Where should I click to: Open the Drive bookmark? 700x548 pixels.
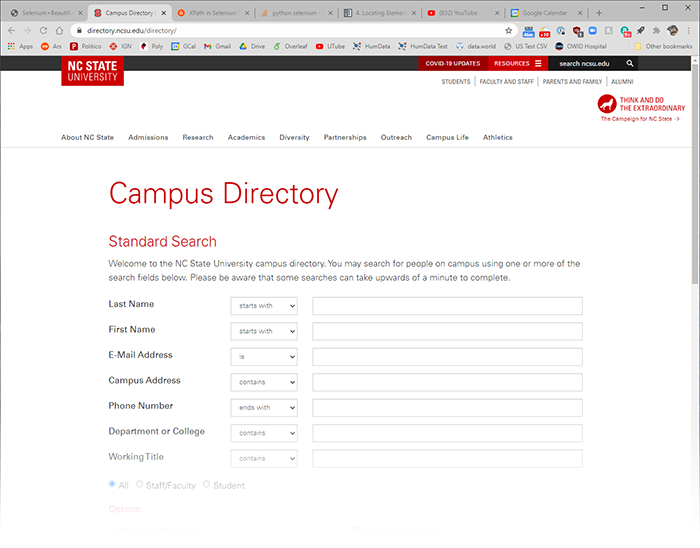tap(252, 46)
